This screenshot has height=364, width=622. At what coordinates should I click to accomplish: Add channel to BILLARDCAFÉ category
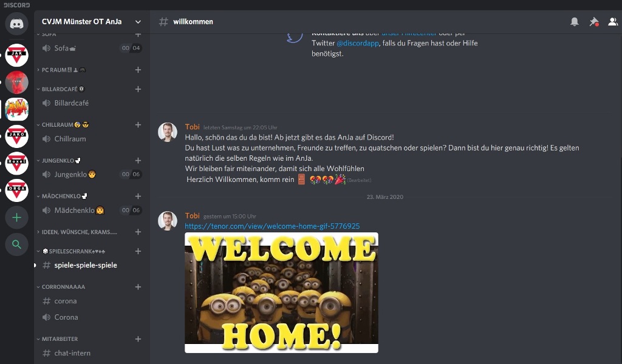[x=138, y=89]
